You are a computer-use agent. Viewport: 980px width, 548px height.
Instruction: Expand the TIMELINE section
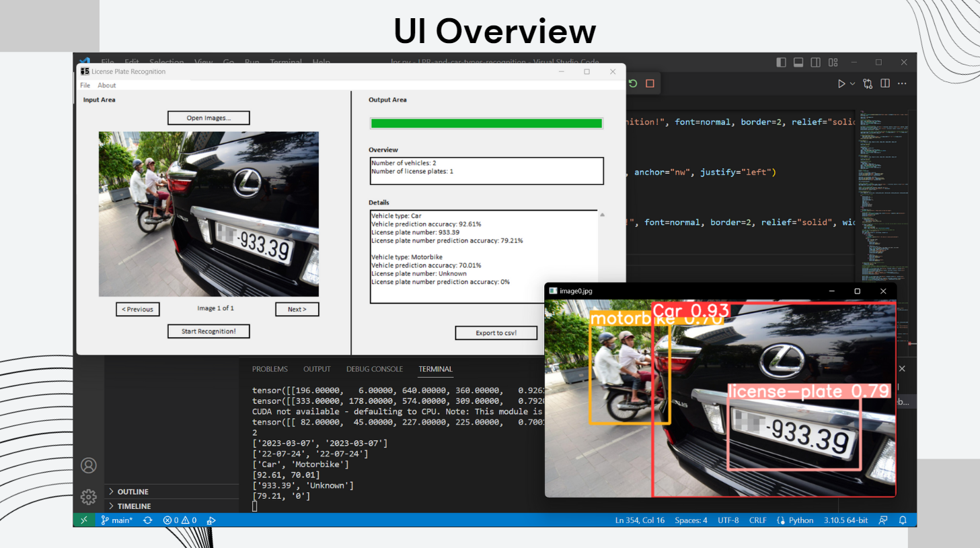point(132,506)
